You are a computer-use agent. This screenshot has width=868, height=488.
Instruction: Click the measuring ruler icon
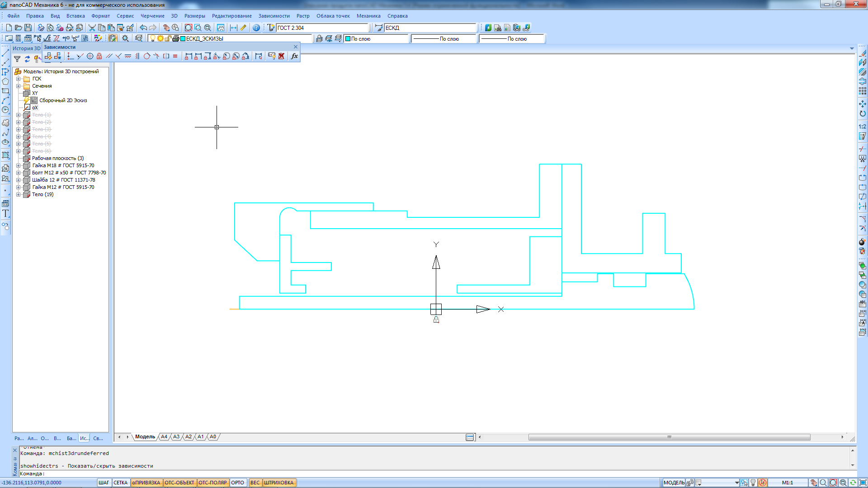point(243,28)
